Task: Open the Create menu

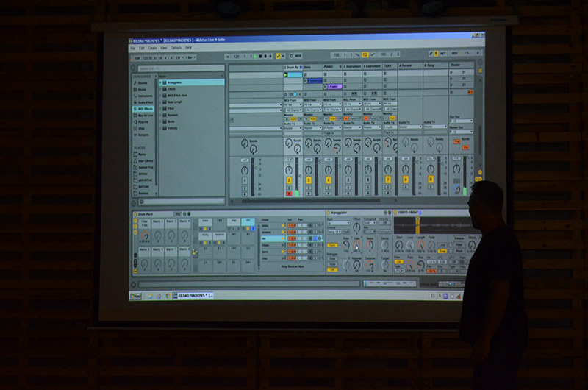Action: tap(151, 48)
